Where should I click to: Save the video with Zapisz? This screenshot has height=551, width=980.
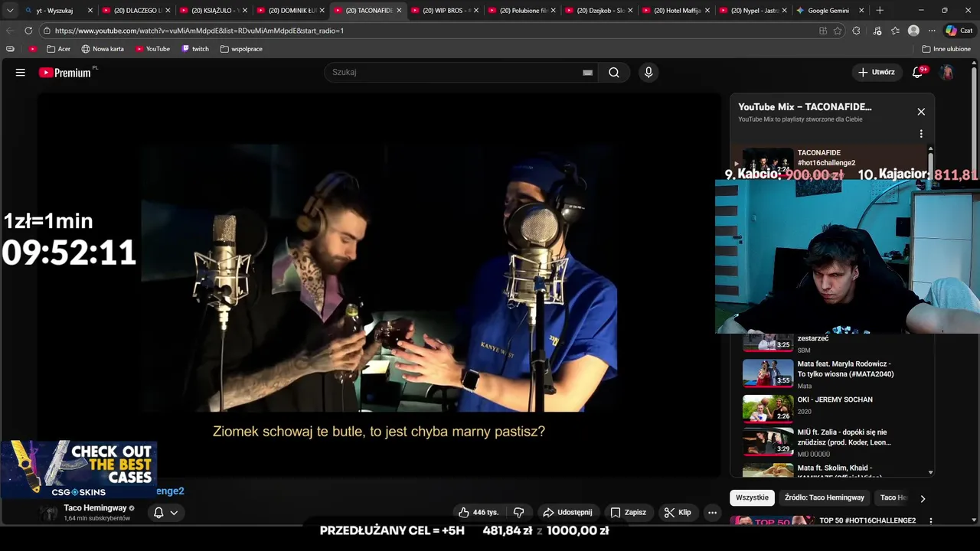click(x=628, y=513)
